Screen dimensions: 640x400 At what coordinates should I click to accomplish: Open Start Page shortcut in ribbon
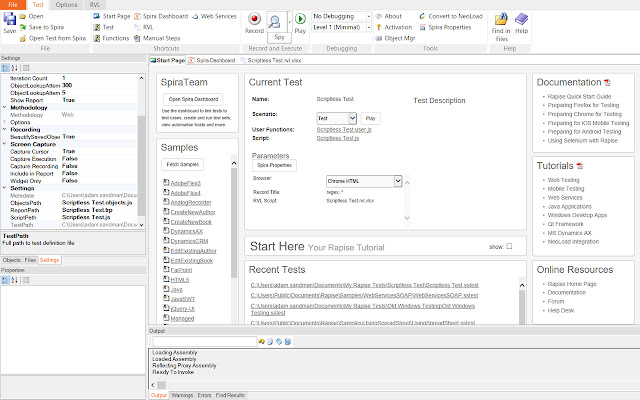[x=112, y=16]
